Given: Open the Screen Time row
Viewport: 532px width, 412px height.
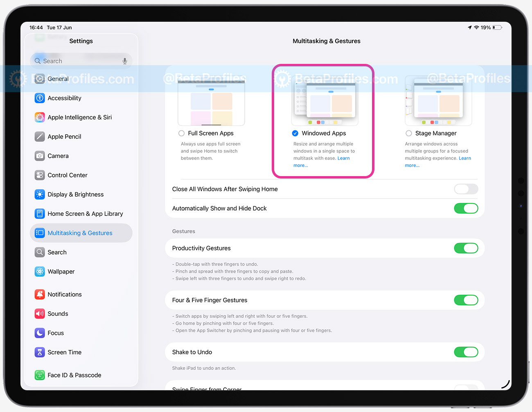Looking at the screenshot, I should tap(81, 352).
